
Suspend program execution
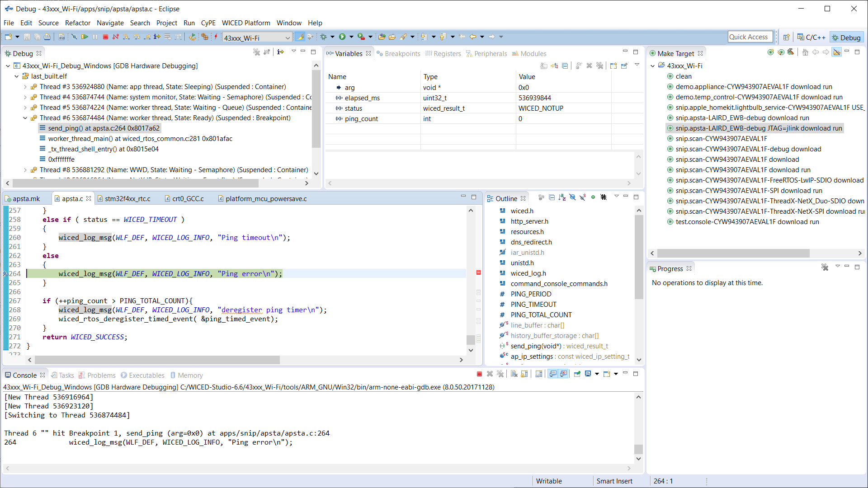[x=95, y=37]
